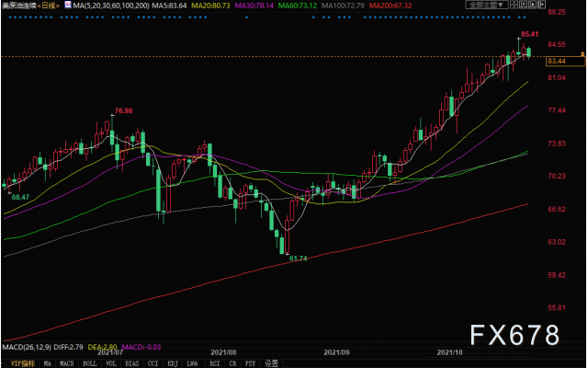588x368 pixels.
Task: Click the 77.44 price axis label
Action: coord(557,110)
